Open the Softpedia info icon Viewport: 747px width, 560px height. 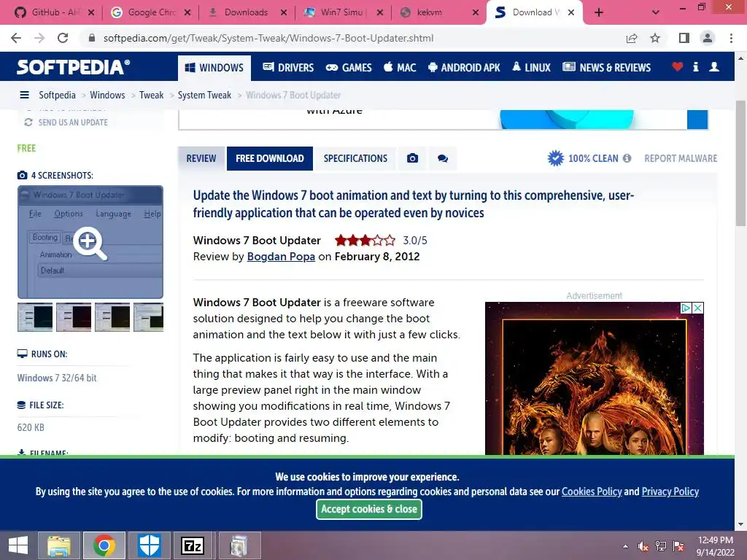point(696,67)
